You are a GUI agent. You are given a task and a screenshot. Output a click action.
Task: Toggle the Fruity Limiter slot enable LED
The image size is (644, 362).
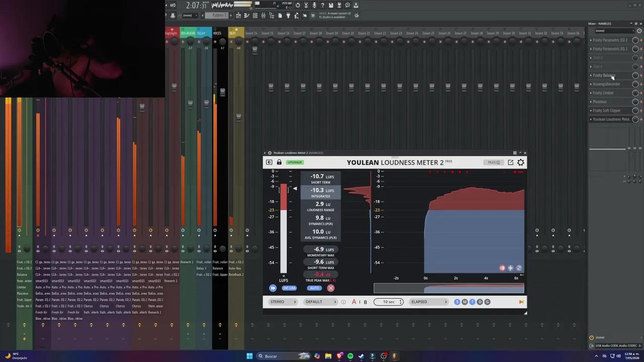[x=641, y=93]
